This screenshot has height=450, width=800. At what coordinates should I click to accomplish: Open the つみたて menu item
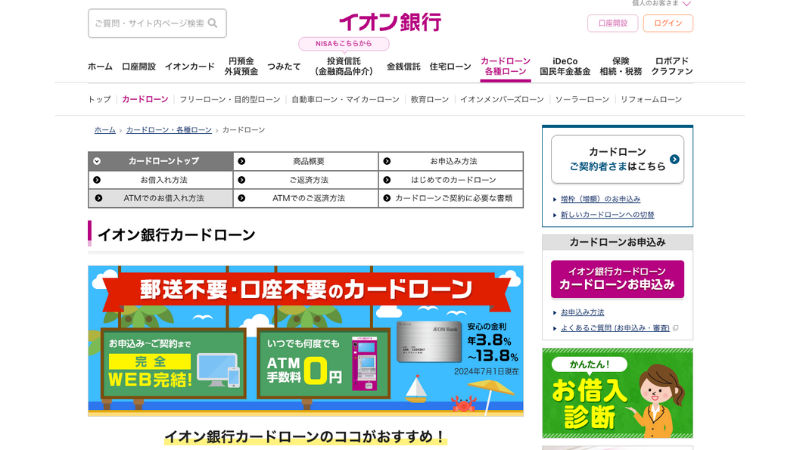[284, 67]
